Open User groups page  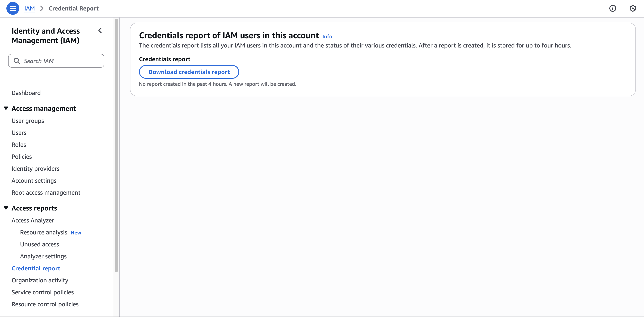28,121
